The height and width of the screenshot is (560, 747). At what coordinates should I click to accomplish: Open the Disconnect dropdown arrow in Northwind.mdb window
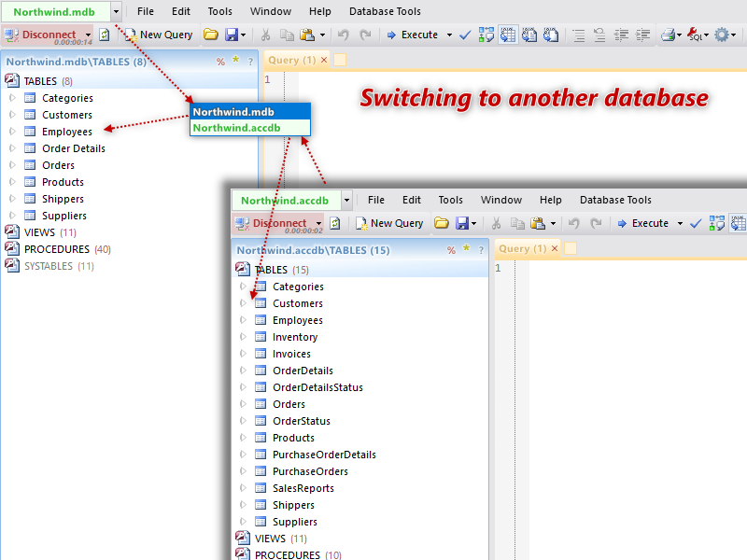pyautogui.click(x=88, y=35)
